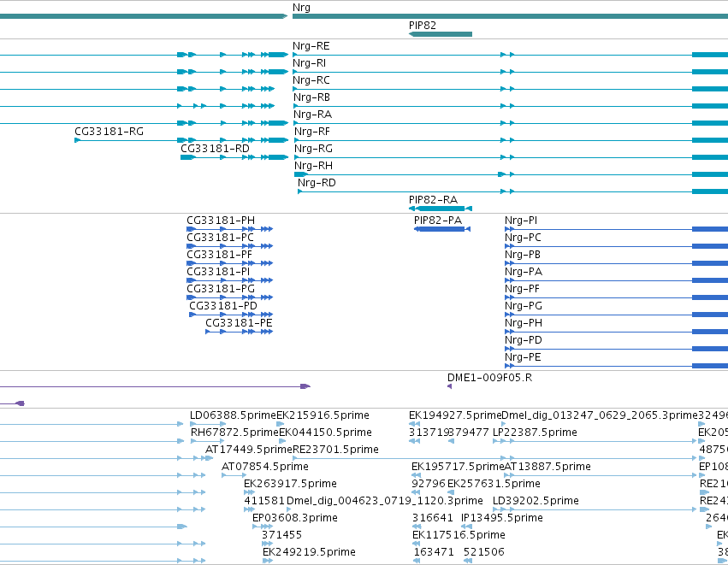Viewport: 728px width, 565px height.
Task: Select EST label IP13495.5prime
Action: 502,518
